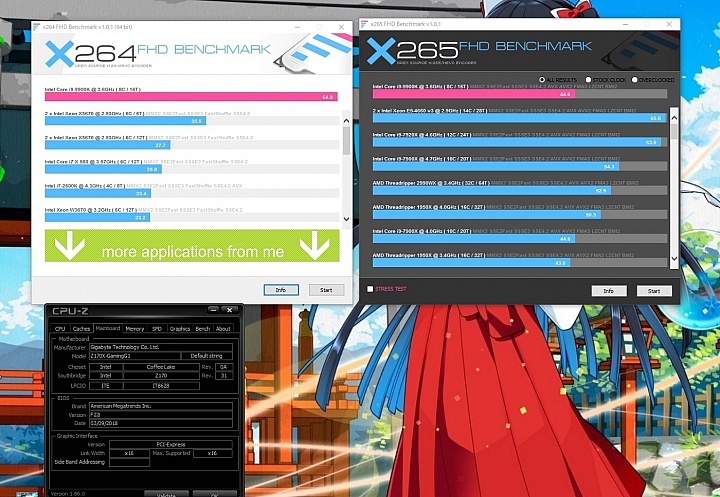
Task: Enable the STRESS TEST checkbox
Action: click(x=370, y=289)
